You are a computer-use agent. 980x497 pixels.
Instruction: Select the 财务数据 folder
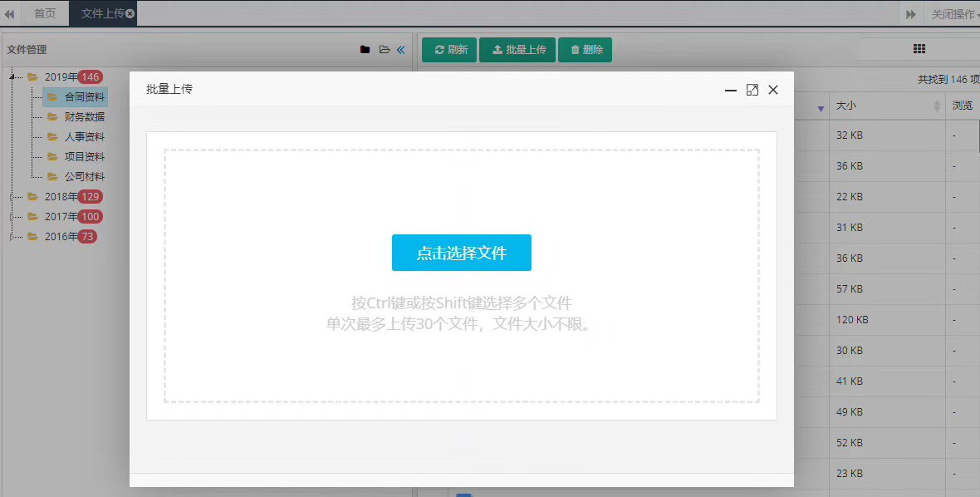84,117
